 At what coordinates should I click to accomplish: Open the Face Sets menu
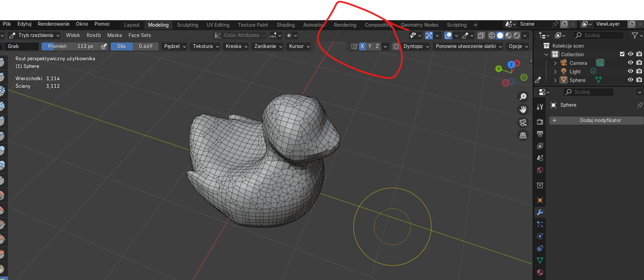point(140,36)
